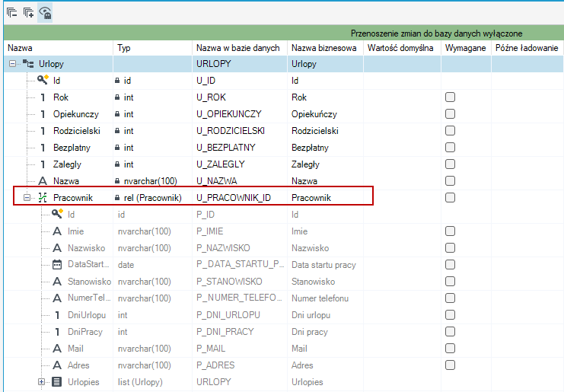Click the Urlopy table structure icon

pos(28,64)
